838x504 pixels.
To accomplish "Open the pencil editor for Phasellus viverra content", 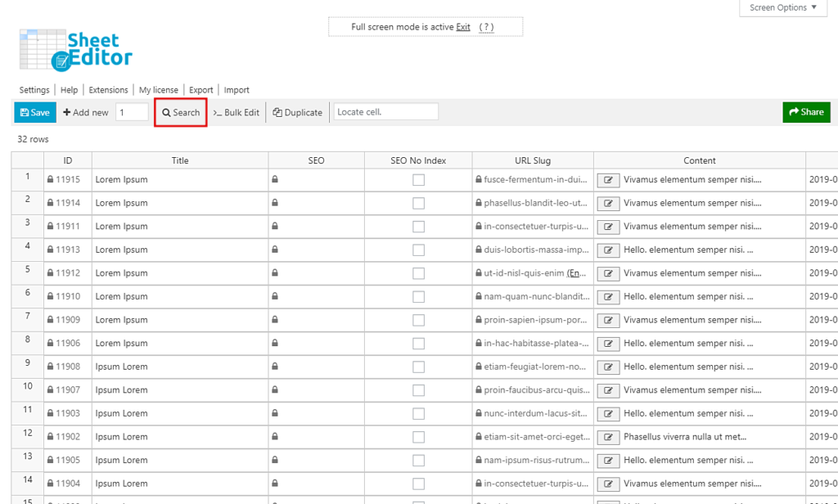I will (x=608, y=436).
